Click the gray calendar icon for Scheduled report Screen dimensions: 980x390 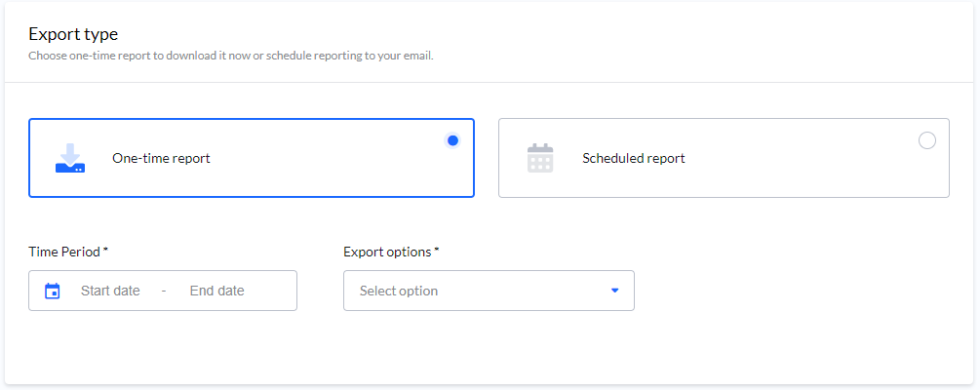click(540, 158)
